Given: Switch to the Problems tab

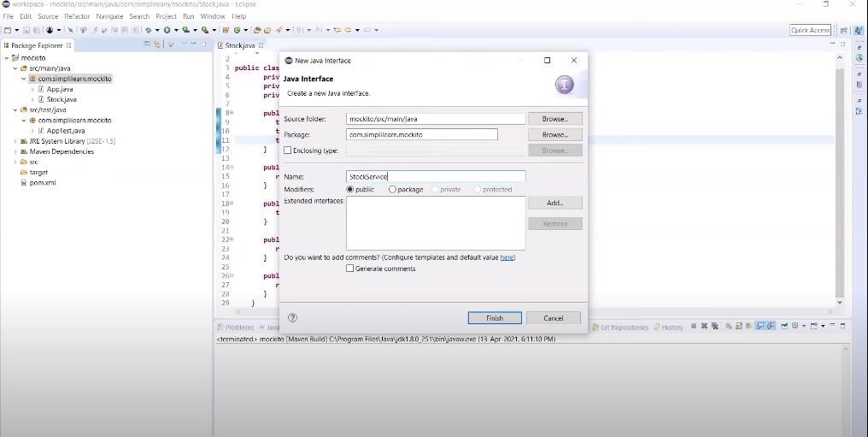Looking at the screenshot, I should coord(236,328).
